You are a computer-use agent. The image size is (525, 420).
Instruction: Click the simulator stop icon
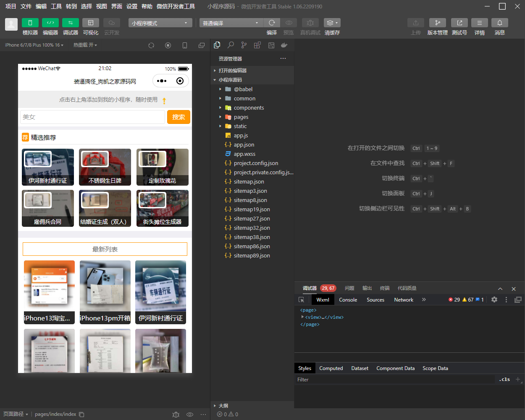click(168, 45)
